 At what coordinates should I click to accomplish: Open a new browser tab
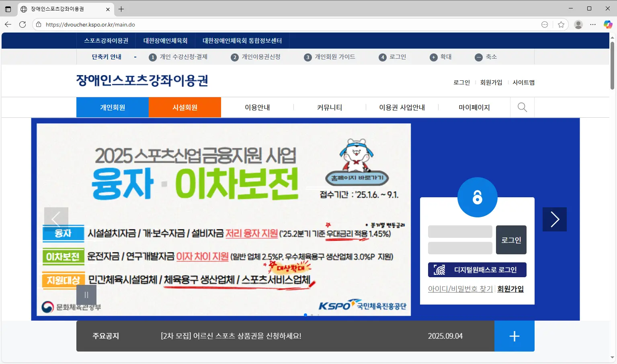(121, 9)
